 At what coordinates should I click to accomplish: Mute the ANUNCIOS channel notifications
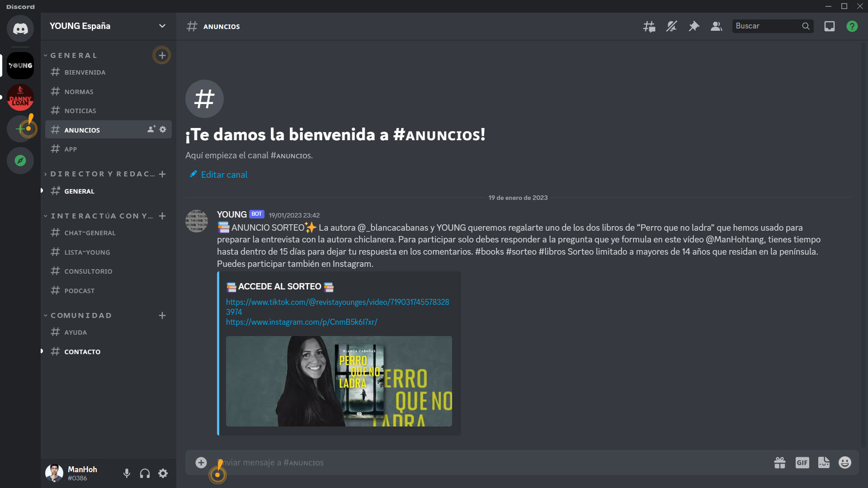pos(671,26)
